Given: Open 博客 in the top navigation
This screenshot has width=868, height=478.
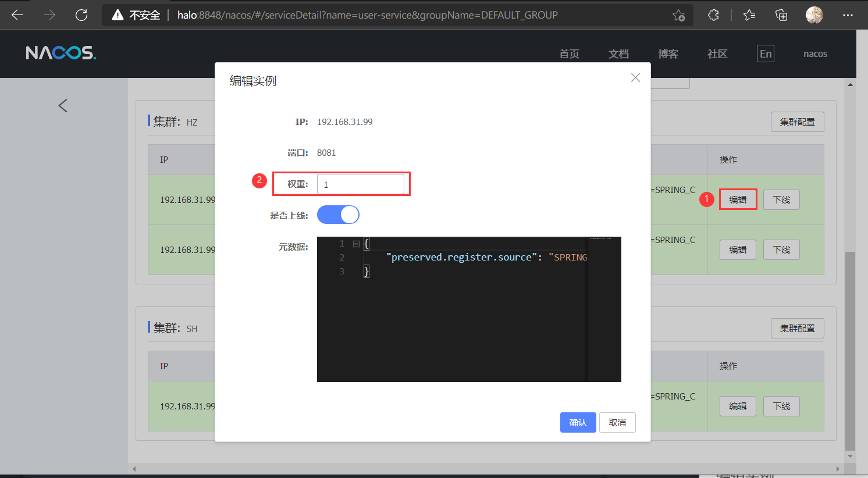Looking at the screenshot, I should (668, 54).
